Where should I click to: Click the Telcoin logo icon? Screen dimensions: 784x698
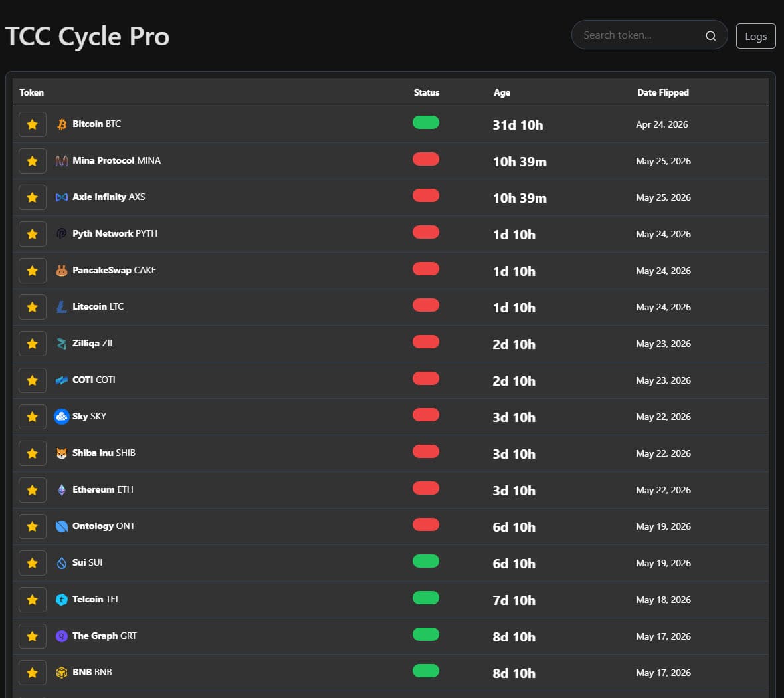click(x=62, y=599)
